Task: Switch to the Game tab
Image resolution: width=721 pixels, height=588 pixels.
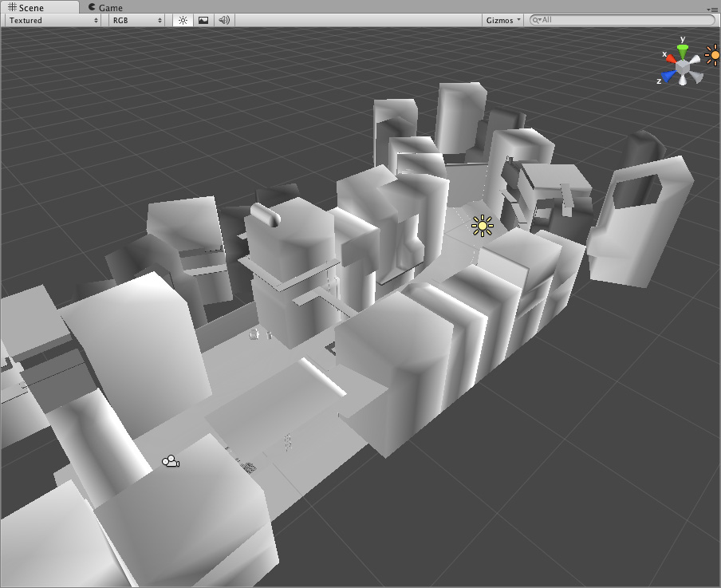Action: [x=106, y=7]
